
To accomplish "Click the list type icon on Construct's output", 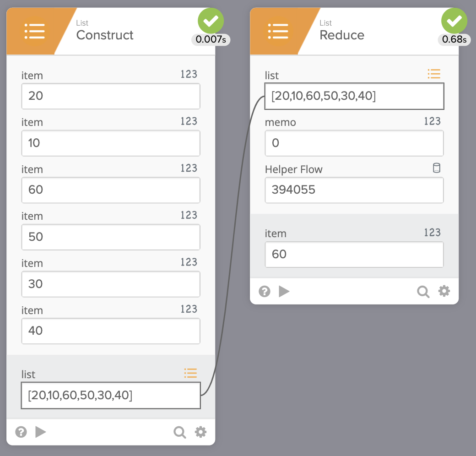I will pyautogui.click(x=190, y=373).
